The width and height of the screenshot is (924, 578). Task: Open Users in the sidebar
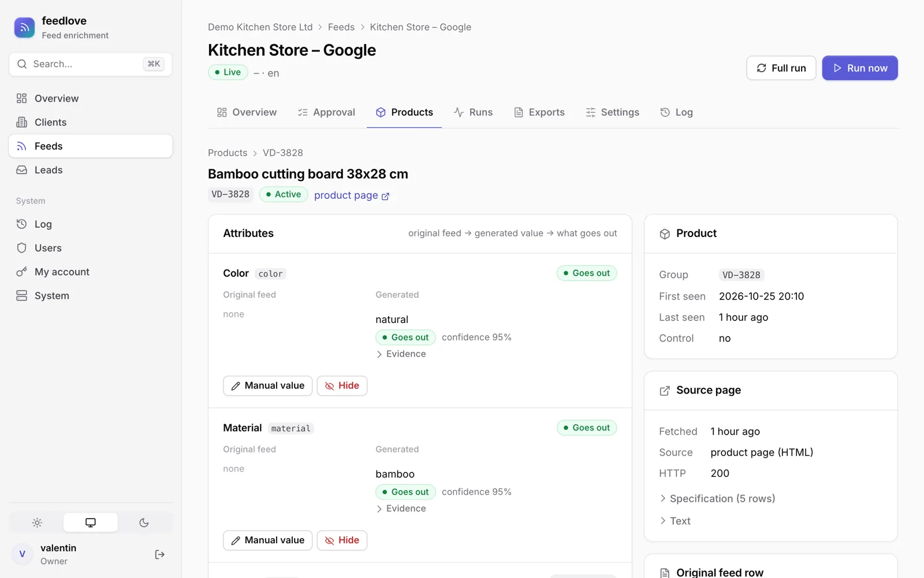pos(91,248)
